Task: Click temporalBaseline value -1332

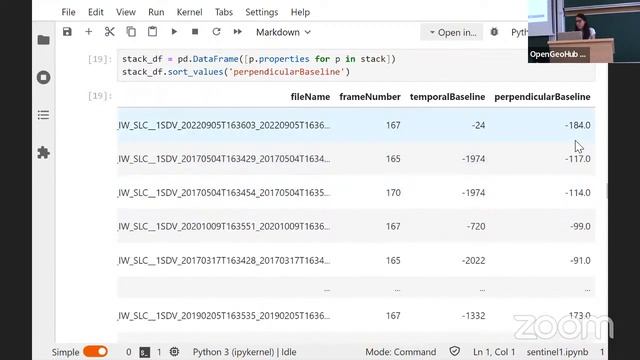Action: tap(473, 316)
